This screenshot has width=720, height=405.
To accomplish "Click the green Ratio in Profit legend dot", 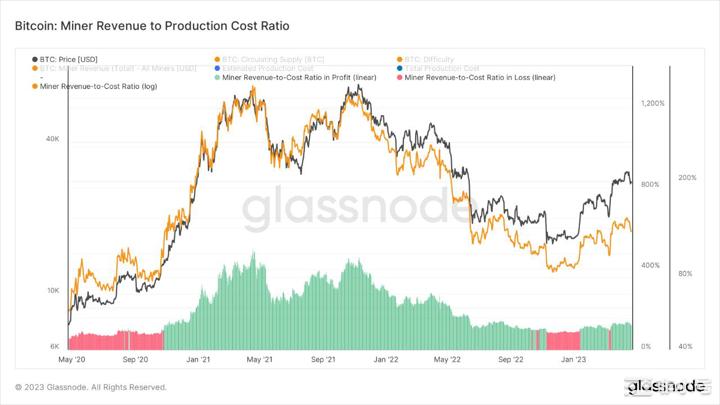I will pos(217,77).
